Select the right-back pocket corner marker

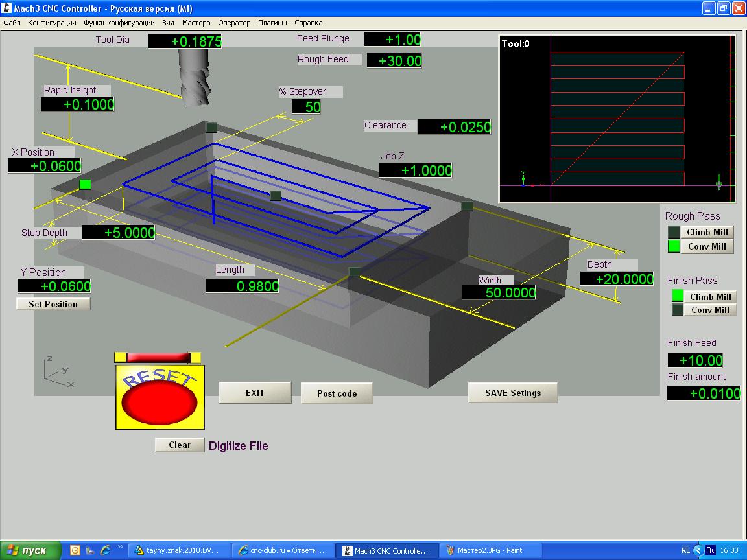point(467,205)
